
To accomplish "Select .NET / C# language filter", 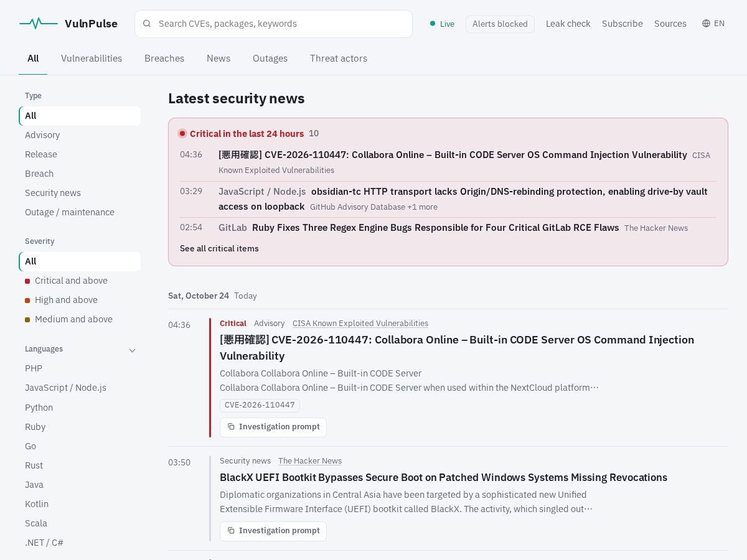I will [80, 543].
